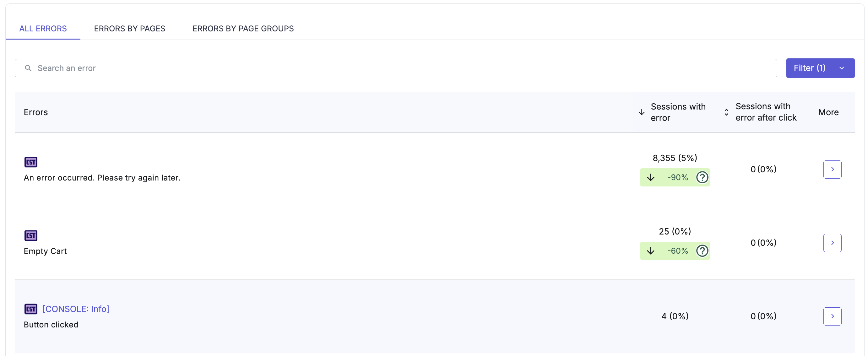Click the down arrow in -90% badge
Screen dimensions: 868x356
(x=651, y=177)
